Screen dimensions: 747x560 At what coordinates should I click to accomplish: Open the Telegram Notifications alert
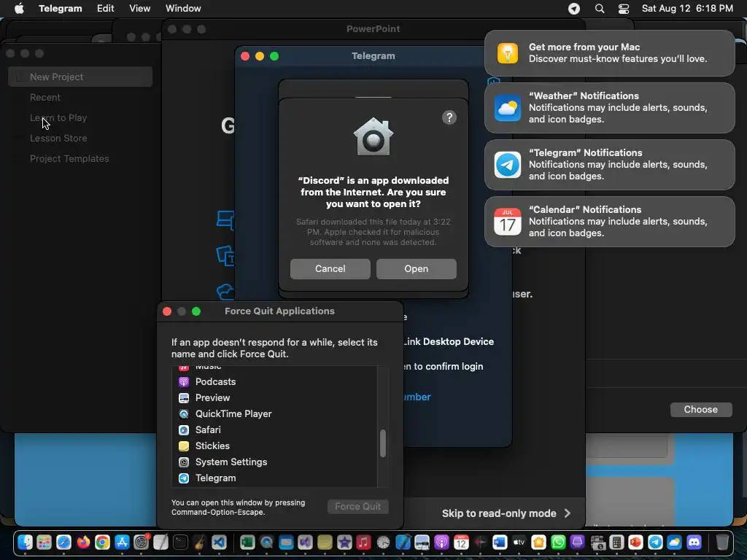click(x=609, y=164)
